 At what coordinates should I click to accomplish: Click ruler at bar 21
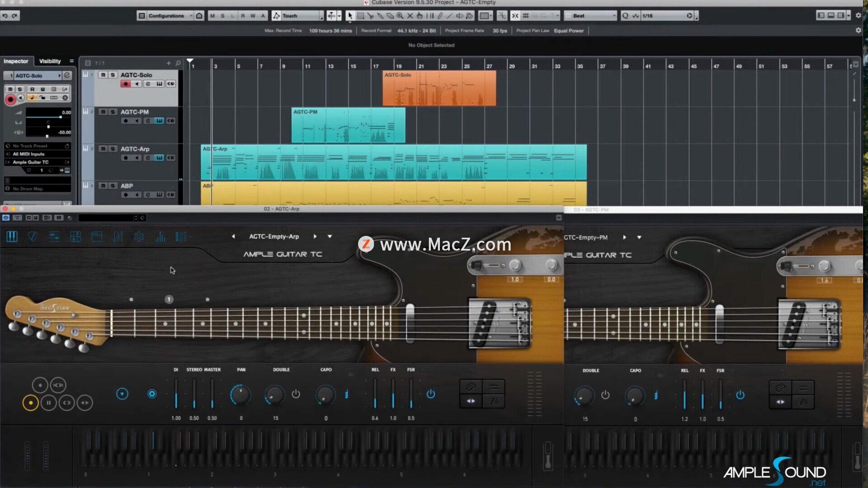tap(420, 66)
